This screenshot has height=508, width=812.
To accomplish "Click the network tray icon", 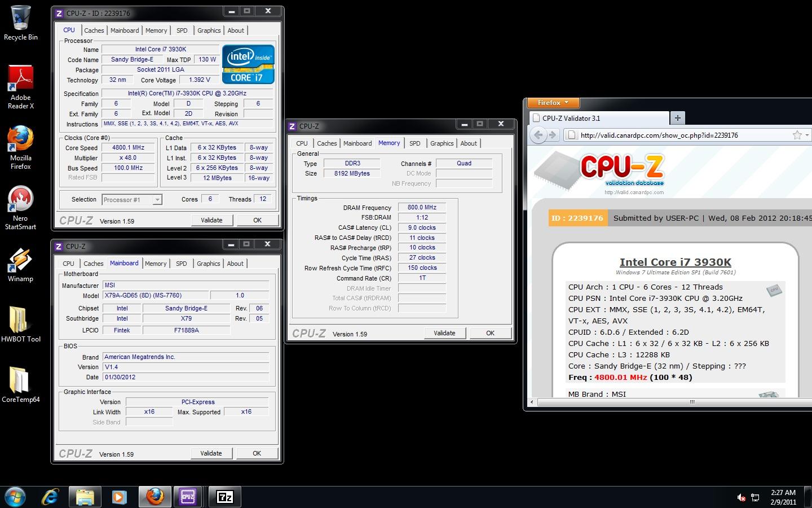I will pos(755,497).
